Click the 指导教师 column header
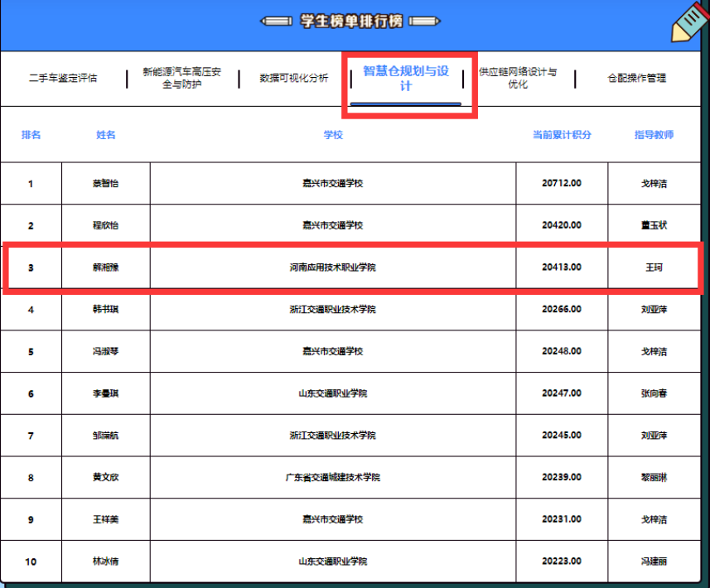 click(654, 135)
